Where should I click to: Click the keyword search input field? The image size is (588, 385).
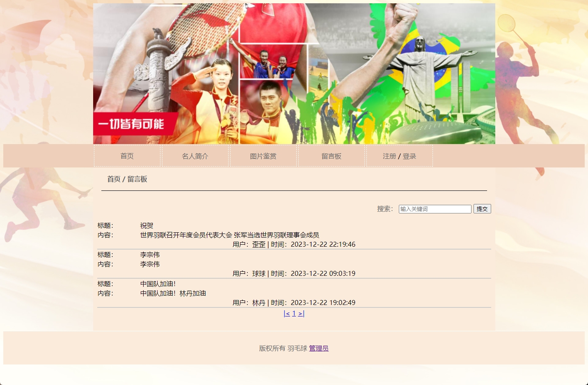(435, 209)
